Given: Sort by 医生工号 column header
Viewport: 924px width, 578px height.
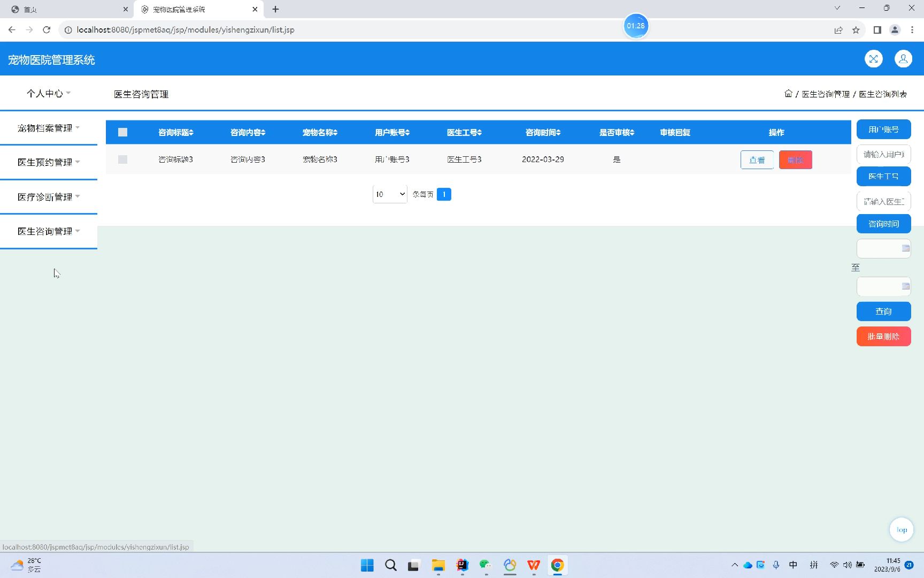Looking at the screenshot, I should [464, 132].
